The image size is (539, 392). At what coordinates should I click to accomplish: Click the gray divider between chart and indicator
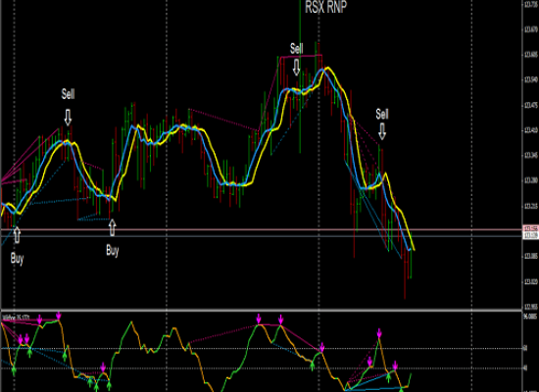coord(262,310)
